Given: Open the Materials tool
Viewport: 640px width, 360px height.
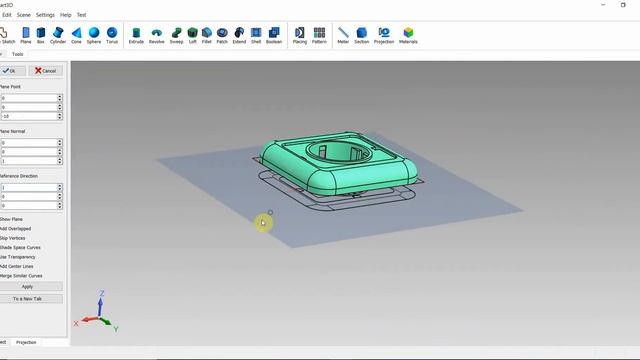Looking at the screenshot, I should click(408, 35).
